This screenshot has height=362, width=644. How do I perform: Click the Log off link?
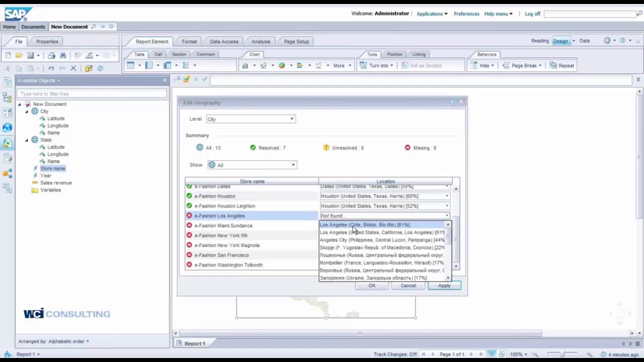tap(532, 14)
